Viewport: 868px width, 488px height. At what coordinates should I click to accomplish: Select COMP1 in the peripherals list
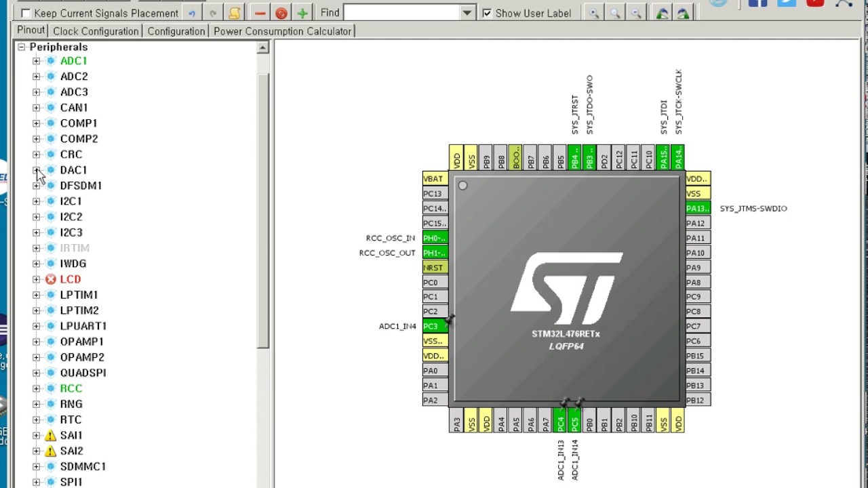coord(79,123)
